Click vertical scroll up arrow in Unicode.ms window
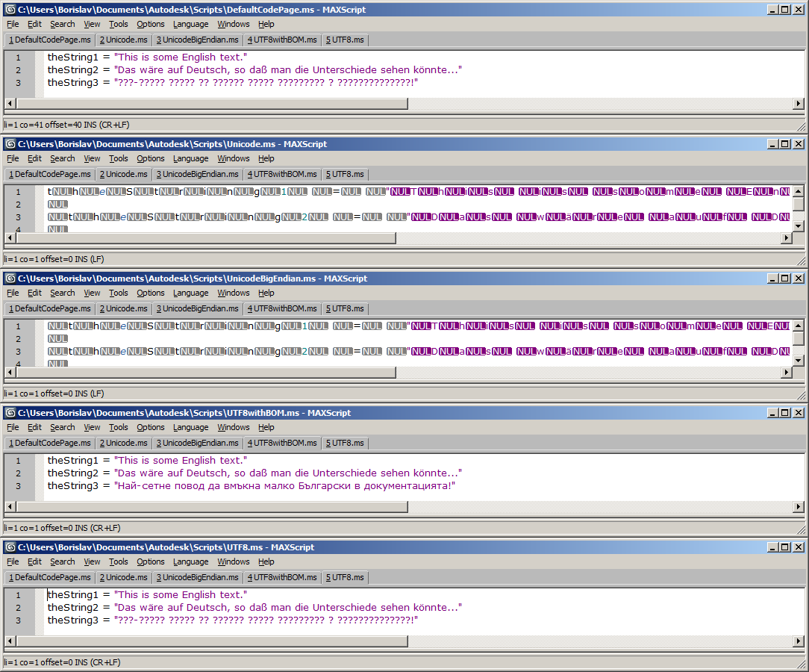 coord(798,191)
